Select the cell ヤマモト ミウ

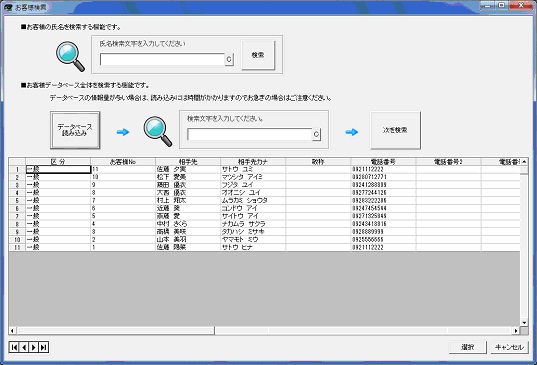(x=253, y=240)
